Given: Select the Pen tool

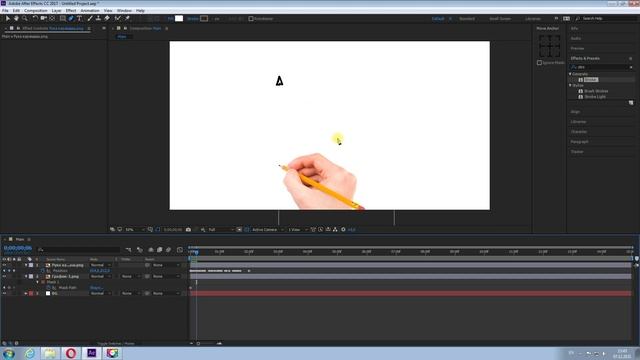Looking at the screenshot, I should tap(71, 18).
